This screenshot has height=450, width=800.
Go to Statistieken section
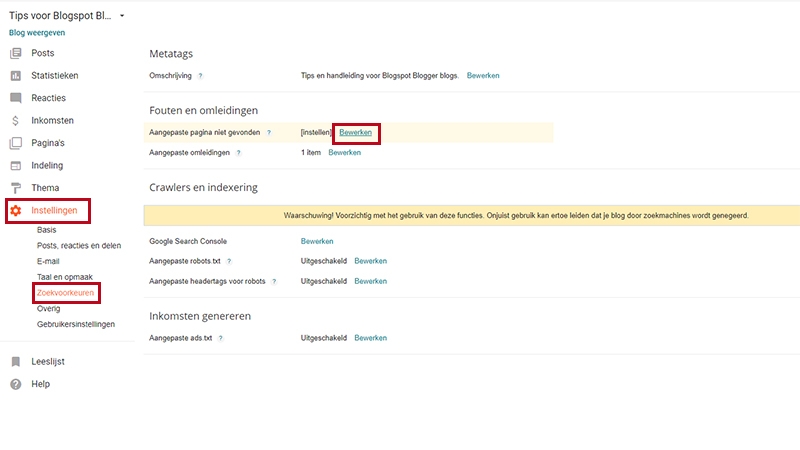click(x=55, y=76)
